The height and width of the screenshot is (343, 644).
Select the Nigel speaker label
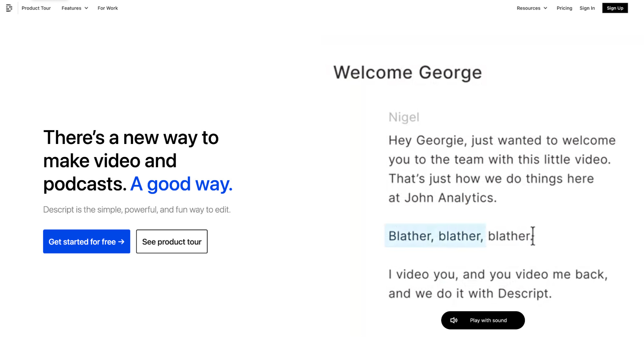(x=404, y=117)
